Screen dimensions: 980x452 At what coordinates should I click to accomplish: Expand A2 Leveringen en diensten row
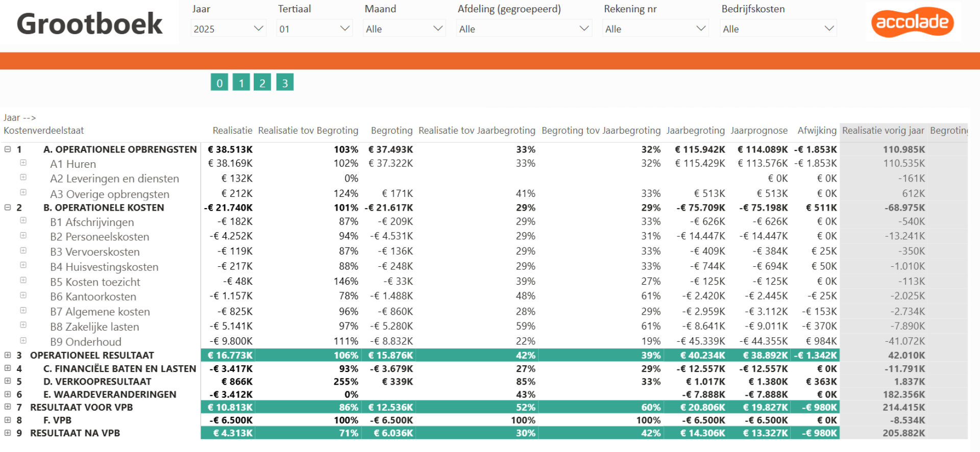pyautogui.click(x=23, y=178)
